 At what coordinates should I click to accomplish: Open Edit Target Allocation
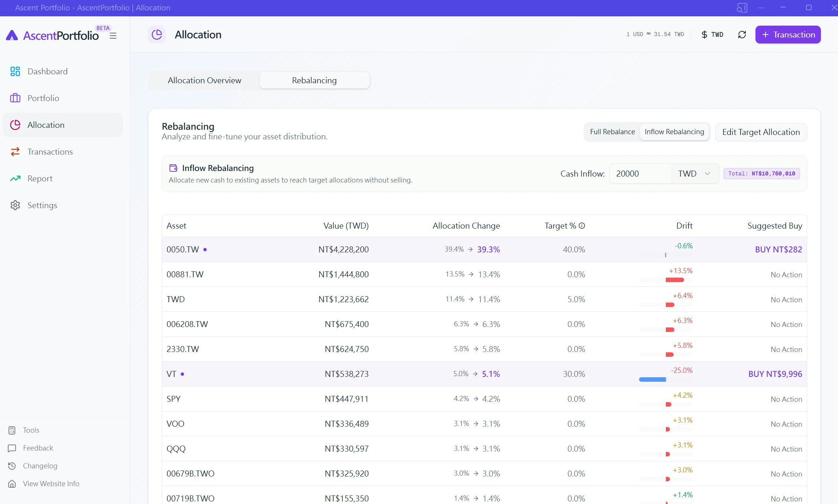pos(761,132)
